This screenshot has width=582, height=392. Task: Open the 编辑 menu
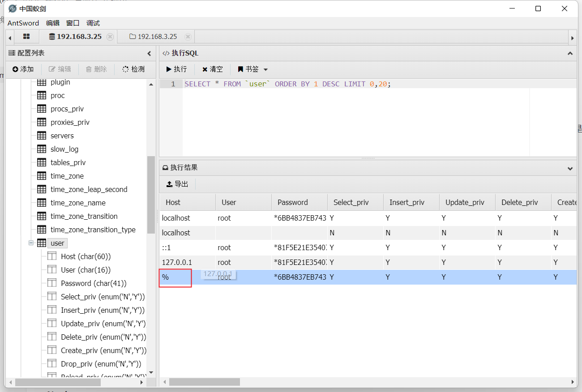click(52, 23)
